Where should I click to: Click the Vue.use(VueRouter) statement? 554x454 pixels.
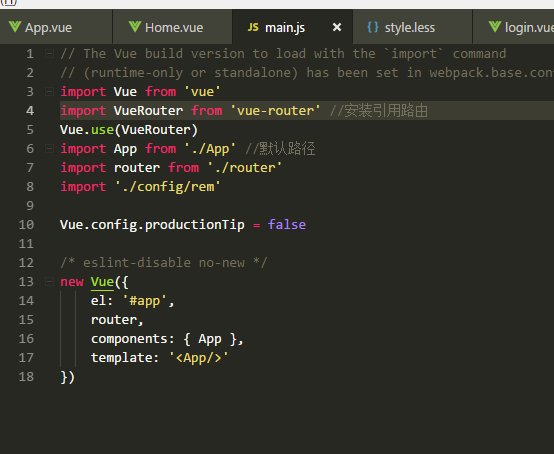129,130
